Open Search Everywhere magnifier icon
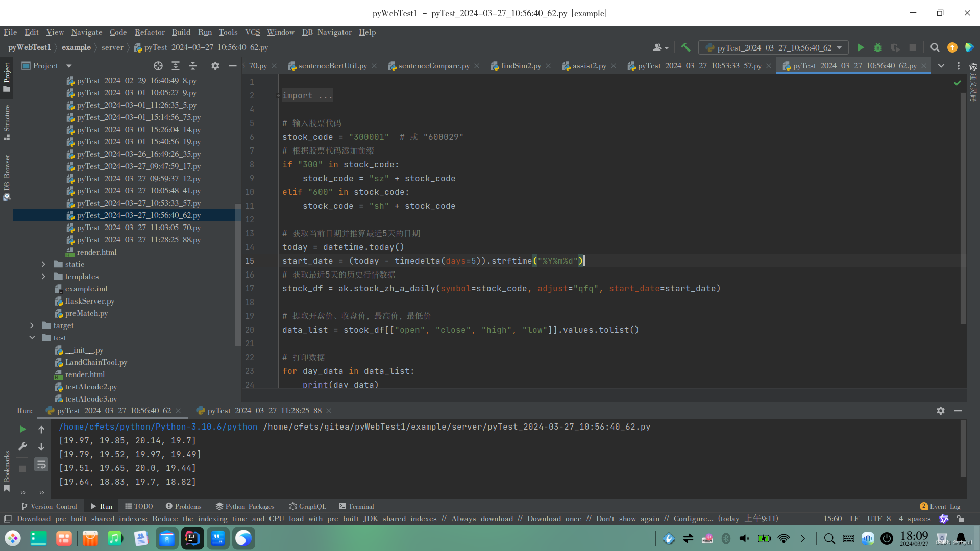Viewport: 980px width, 551px height. (x=935, y=47)
